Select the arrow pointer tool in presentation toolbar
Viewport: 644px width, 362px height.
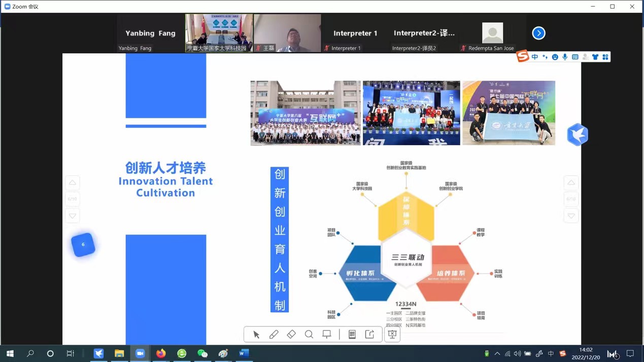click(x=256, y=335)
